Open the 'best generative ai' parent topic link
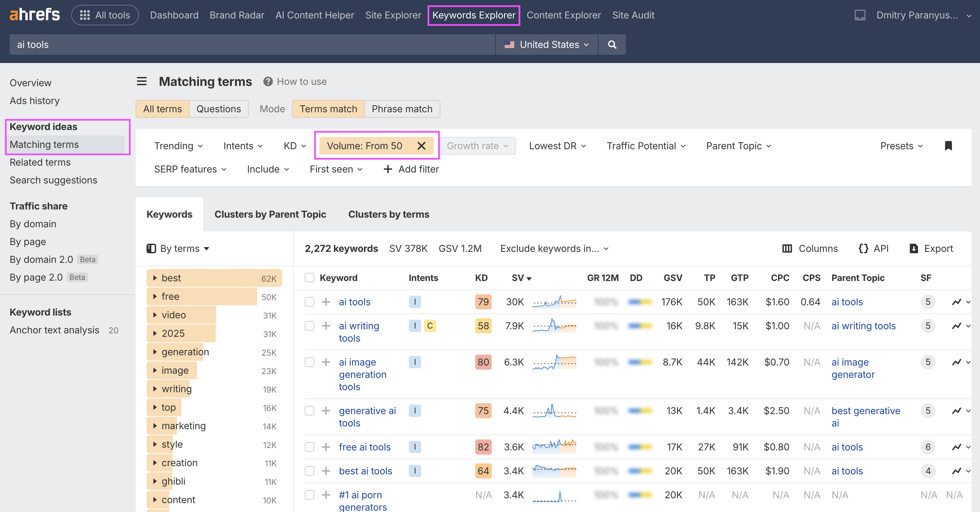980x512 pixels. tap(866, 417)
